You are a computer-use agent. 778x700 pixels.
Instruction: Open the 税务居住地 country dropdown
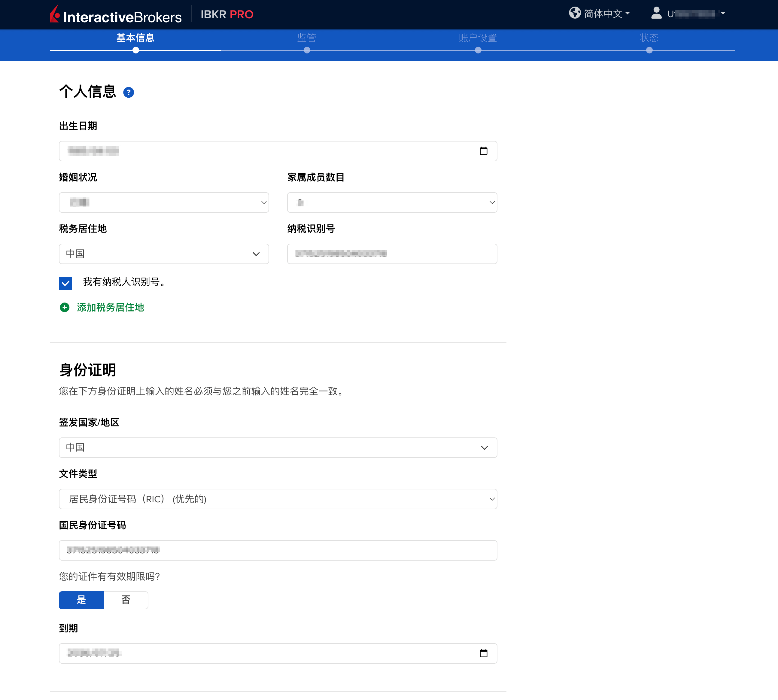pyautogui.click(x=164, y=254)
